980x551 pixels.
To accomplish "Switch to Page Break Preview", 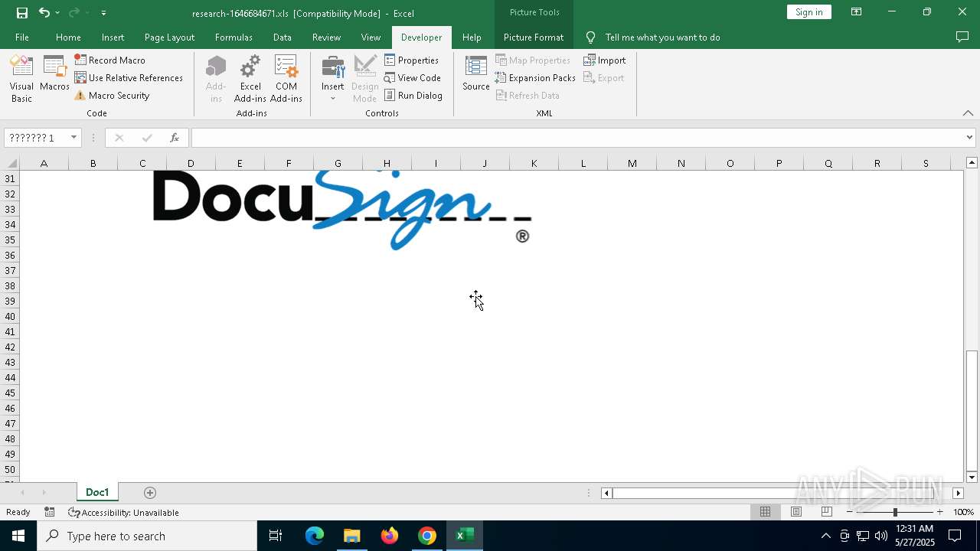I will click(826, 512).
